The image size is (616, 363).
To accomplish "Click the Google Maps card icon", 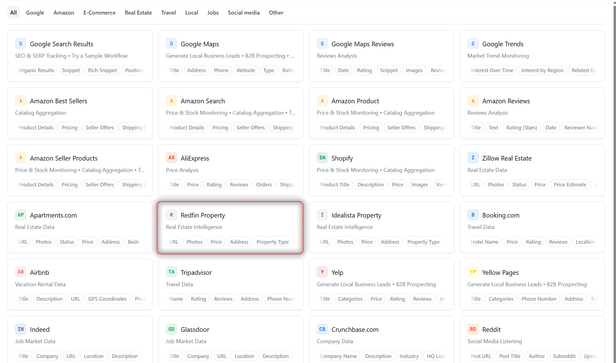I will coord(171,44).
